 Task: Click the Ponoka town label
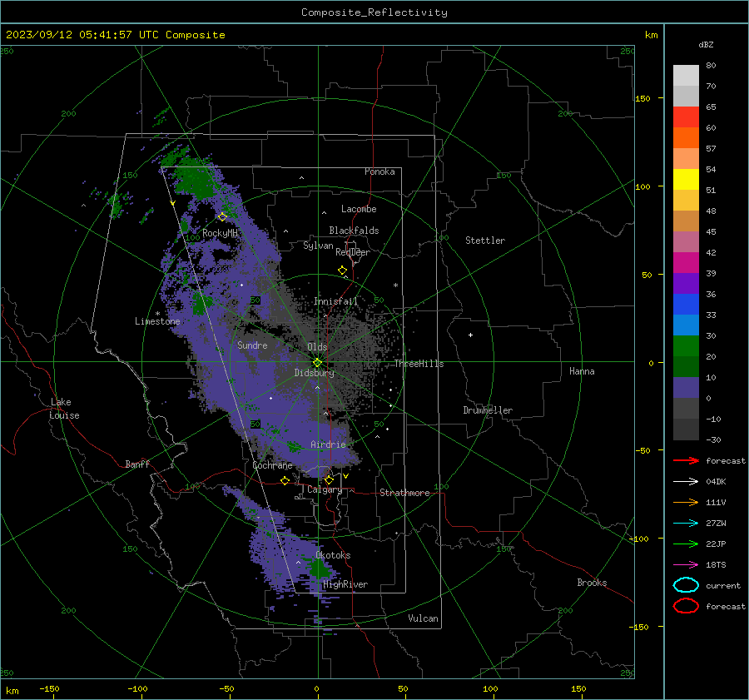379,172
